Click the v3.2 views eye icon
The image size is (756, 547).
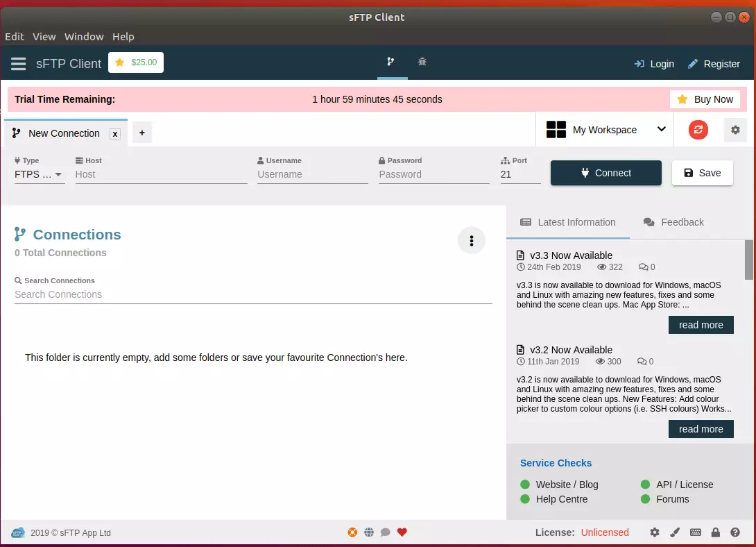coord(600,362)
